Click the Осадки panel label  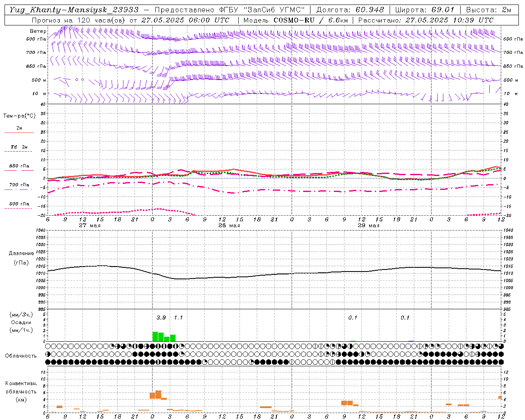pyautogui.click(x=21, y=322)
